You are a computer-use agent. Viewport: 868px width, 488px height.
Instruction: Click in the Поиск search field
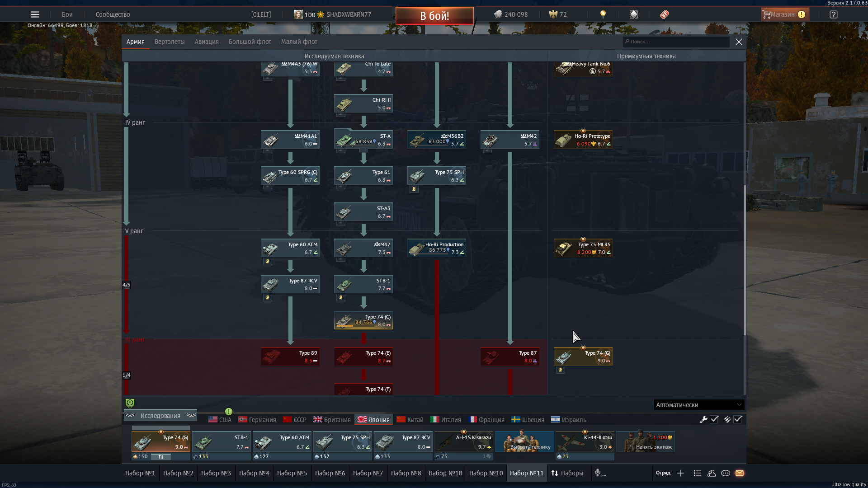(x=676, y=42)
